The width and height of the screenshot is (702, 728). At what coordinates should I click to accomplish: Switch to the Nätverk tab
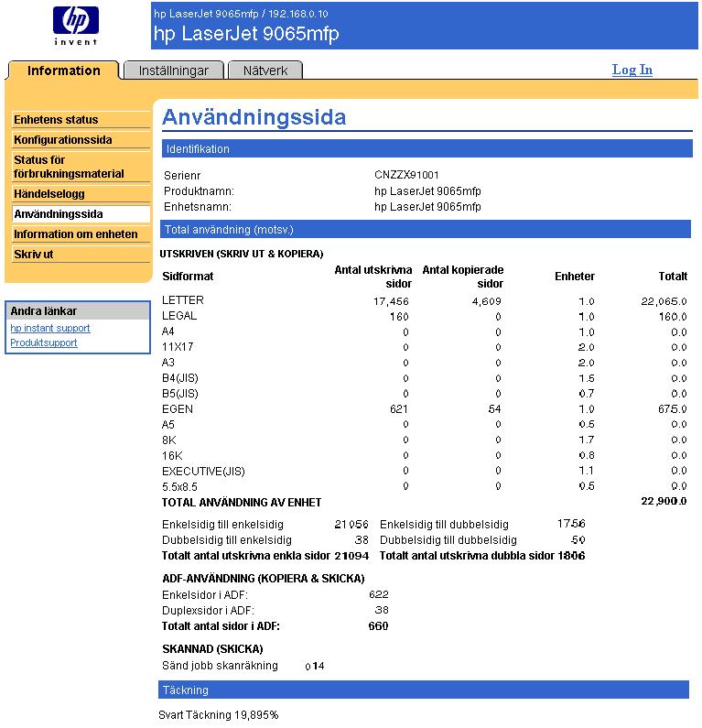[x=265, y=71]
